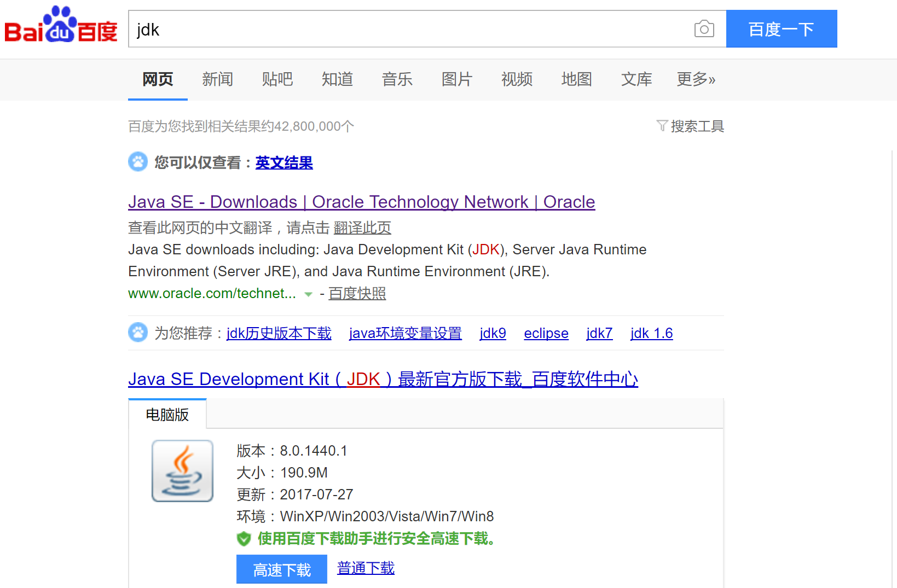Image resolution: width=897 pixels, height=588 pixels.
Task: Click the 翻译此页 link
Action: [x=362, y=228]
